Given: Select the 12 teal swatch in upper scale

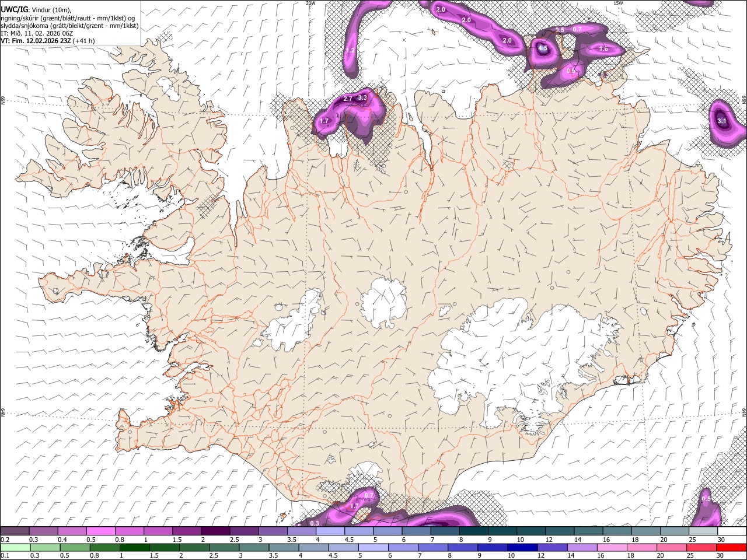Looking at the screenshot, I should point(560,531).
